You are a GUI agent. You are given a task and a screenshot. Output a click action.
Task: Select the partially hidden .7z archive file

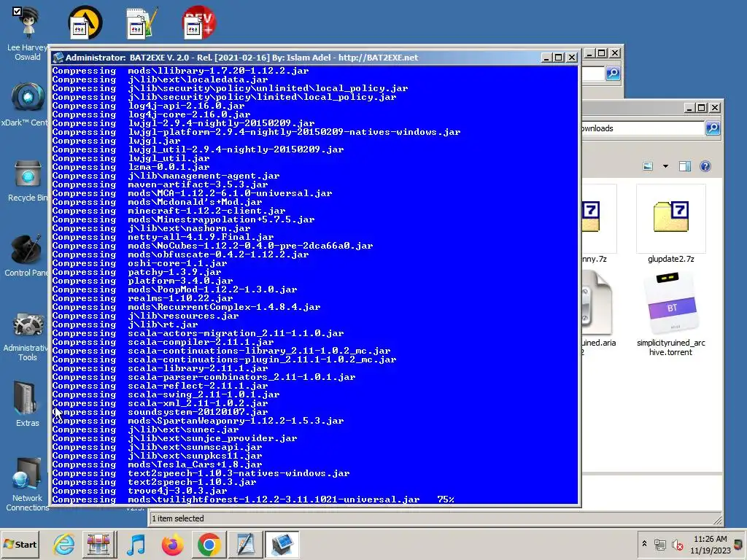[598, 224]
